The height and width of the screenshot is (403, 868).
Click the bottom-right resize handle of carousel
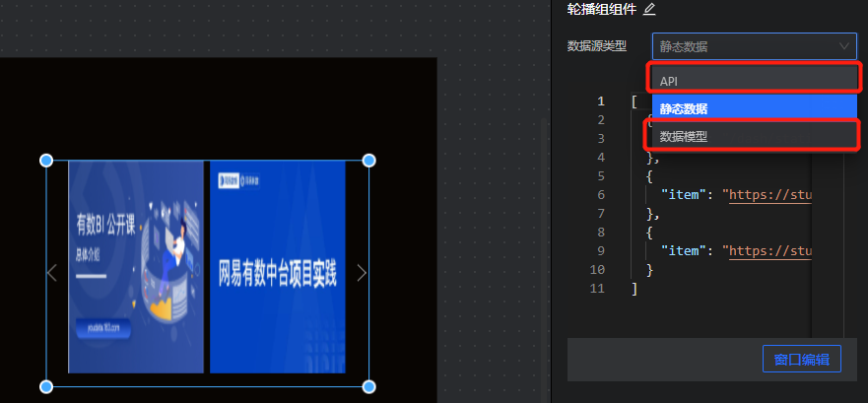coord(368,386)
